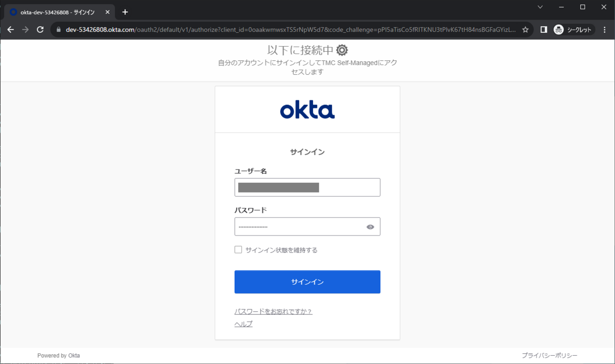Screen dimensions: 615x364
Task: Click the padlock site info icon
Action: 58,30
